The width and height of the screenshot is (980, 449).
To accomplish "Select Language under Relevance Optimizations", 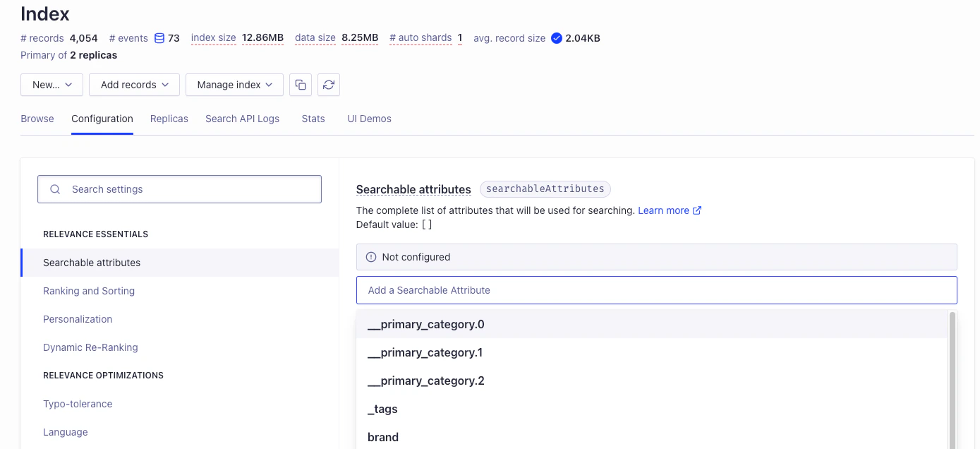I will (x=66, y=431).
